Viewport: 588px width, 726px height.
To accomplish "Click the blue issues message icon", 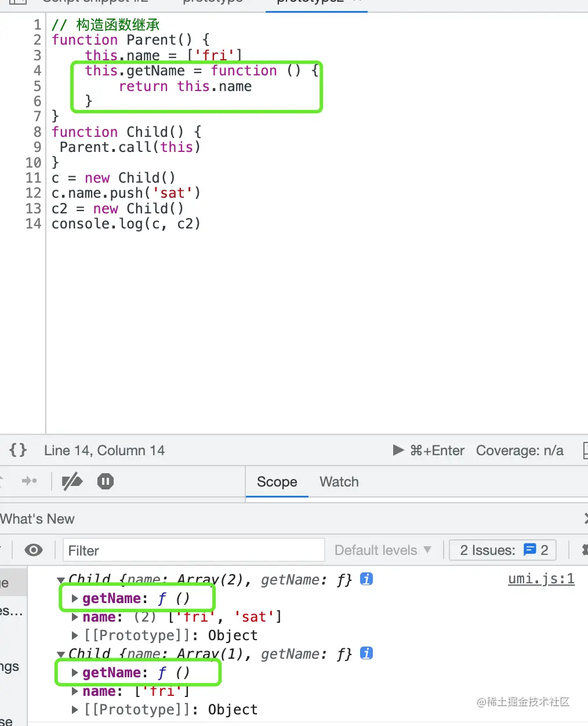I will [x=529, y=550].
